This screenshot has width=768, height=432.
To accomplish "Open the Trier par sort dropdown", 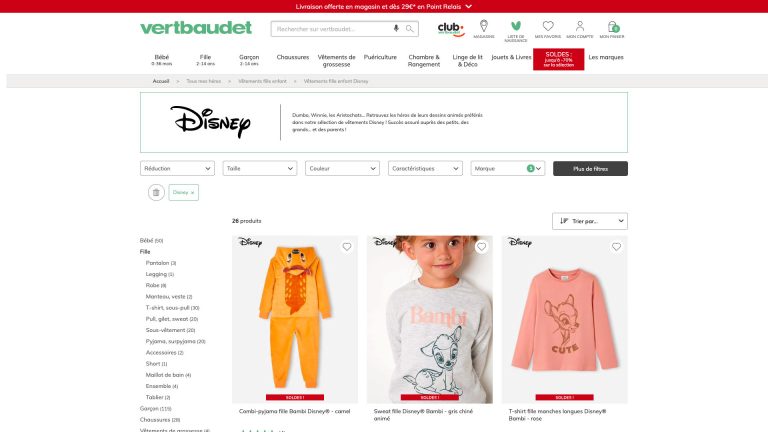I will [x=590, y=221].
